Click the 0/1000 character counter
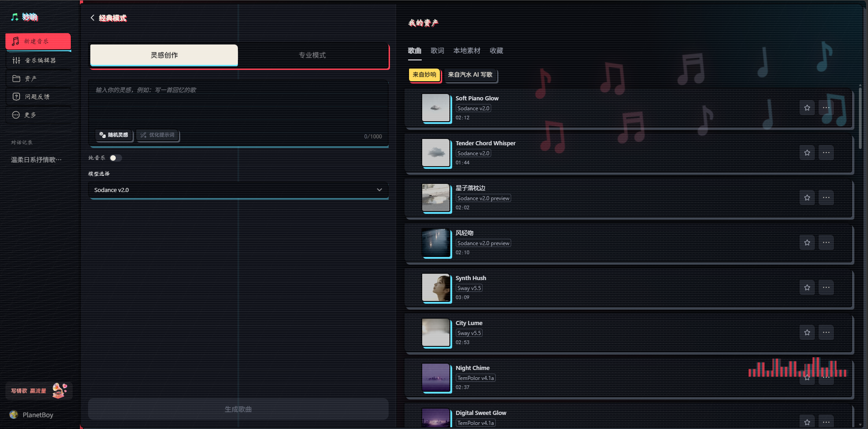 coord(373,137)
